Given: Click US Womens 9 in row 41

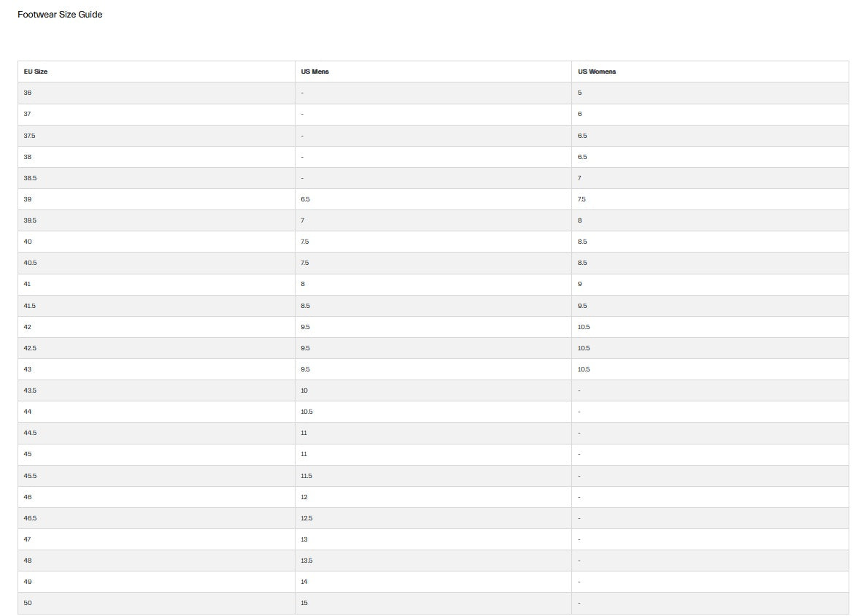Looking at the screenshot, I should 710,285.
